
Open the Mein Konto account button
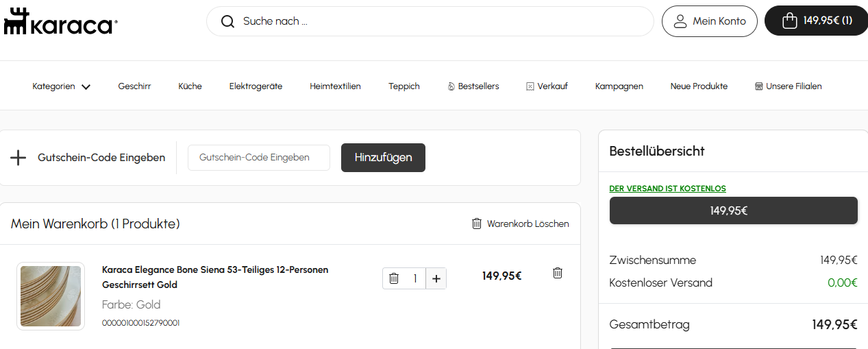(x=709, y=21)
